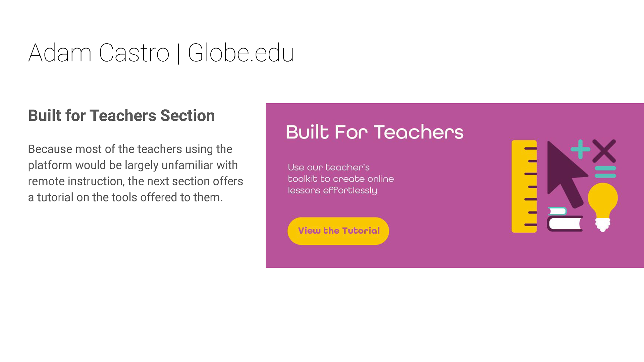Select the Adam Castro | Globe.edu title
This screenshot has width=644, height=362.
coord(161,53)
